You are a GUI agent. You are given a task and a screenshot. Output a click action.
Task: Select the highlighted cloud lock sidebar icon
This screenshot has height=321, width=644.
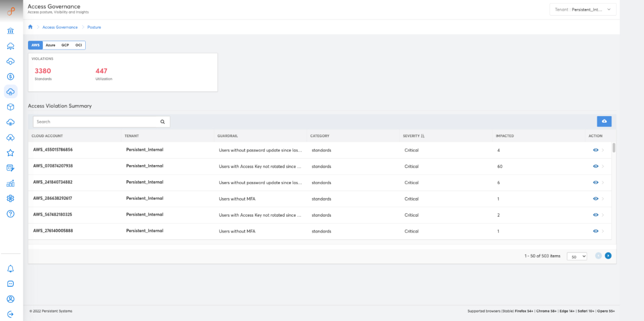11,92
